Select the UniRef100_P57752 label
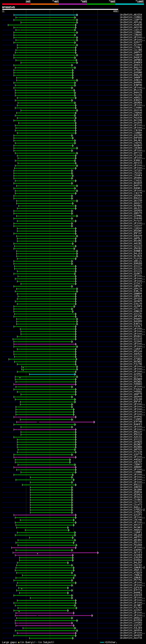Image resolution: width=146 pixels, height=644 pixels. [131, 580]
